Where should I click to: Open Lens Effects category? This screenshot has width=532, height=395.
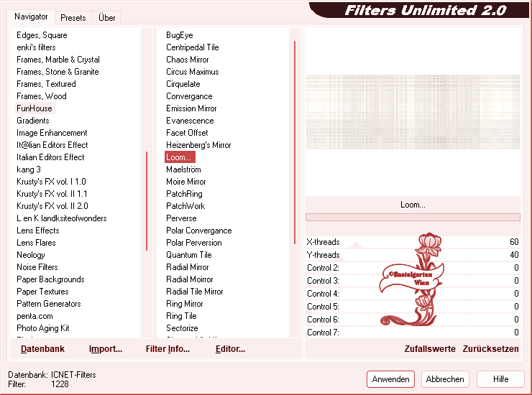38,231
